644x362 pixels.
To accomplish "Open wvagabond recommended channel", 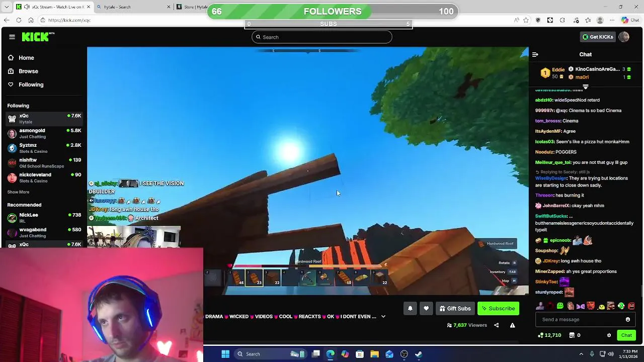I will pyautogui.click(x=44, y=232).
